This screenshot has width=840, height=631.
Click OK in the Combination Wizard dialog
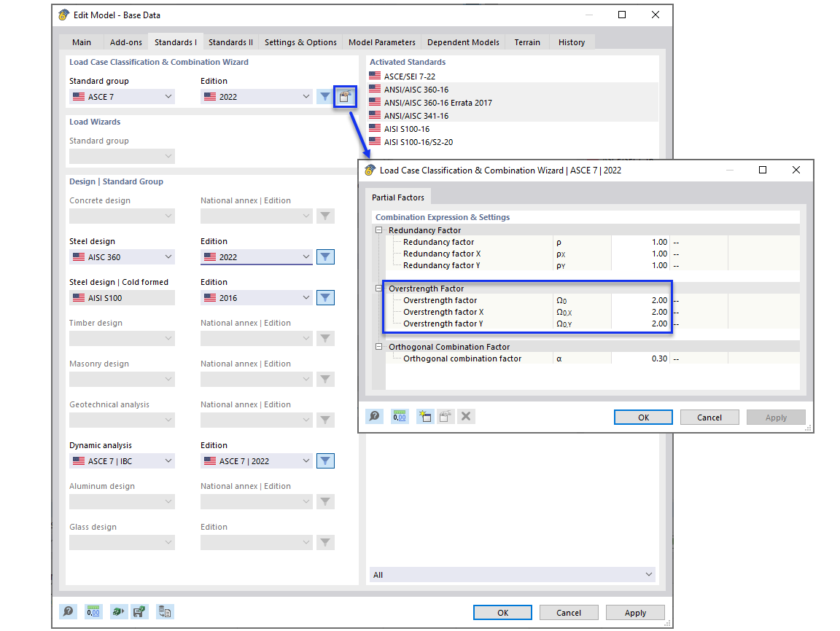point(643,418)
